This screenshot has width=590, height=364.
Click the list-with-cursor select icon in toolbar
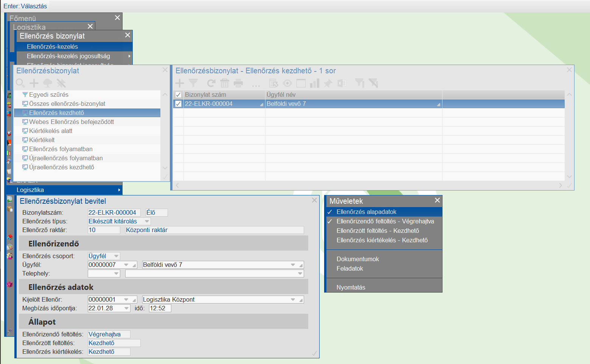(x=274, y=83)
